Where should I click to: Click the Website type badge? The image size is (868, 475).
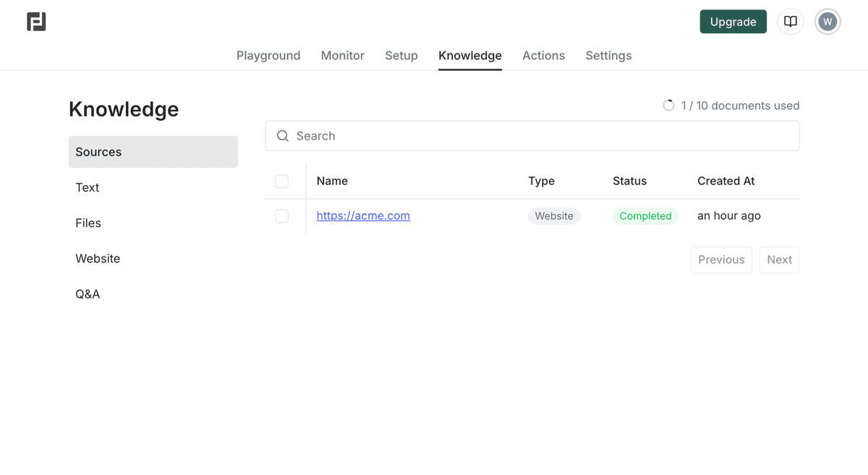554,215
